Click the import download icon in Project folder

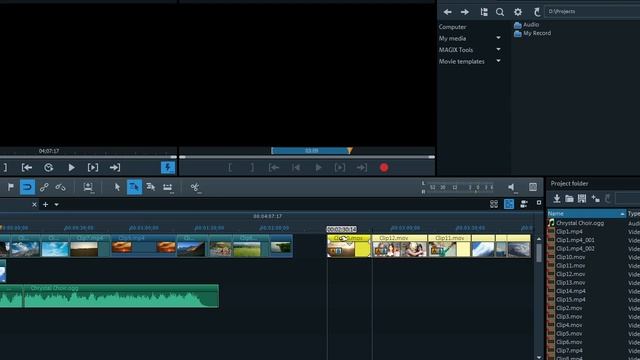click(x=556, y=199)
